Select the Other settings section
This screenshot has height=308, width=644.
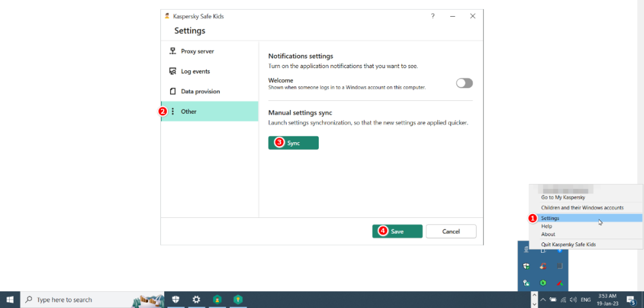[189, 111]
